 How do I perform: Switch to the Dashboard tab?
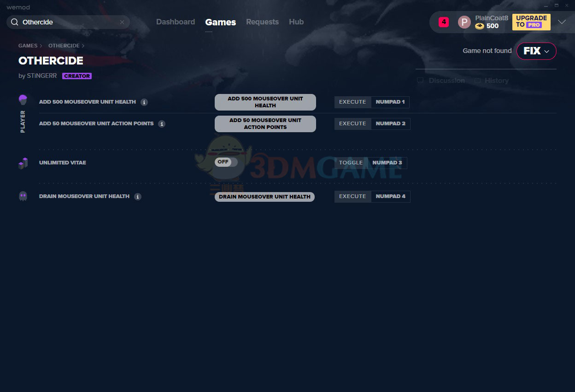(x=176, y=22)
